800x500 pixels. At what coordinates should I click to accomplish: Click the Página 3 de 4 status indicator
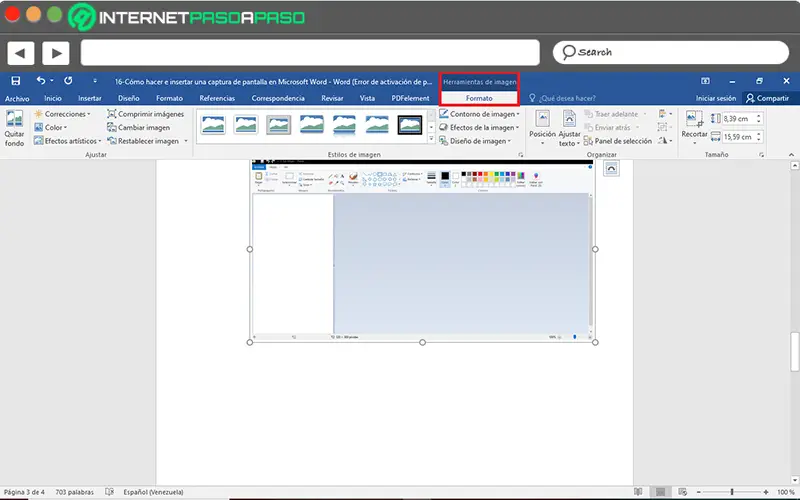click(24, 492)
